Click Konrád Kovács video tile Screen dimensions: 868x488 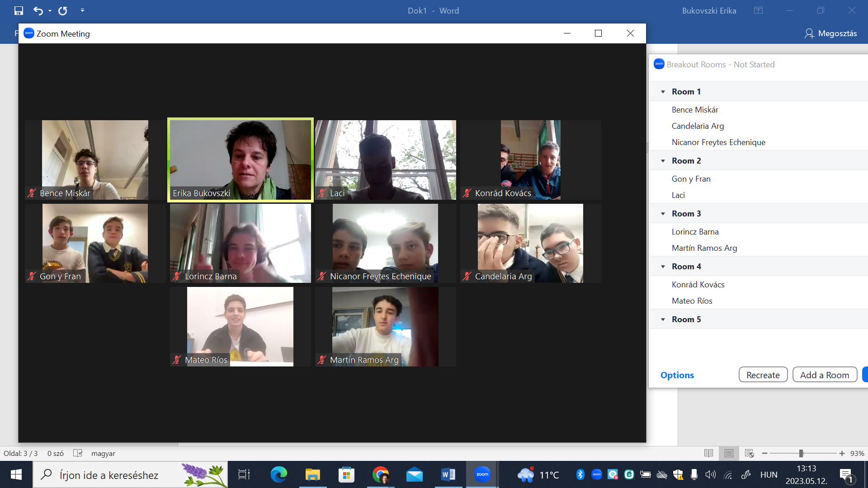point(531,160)
